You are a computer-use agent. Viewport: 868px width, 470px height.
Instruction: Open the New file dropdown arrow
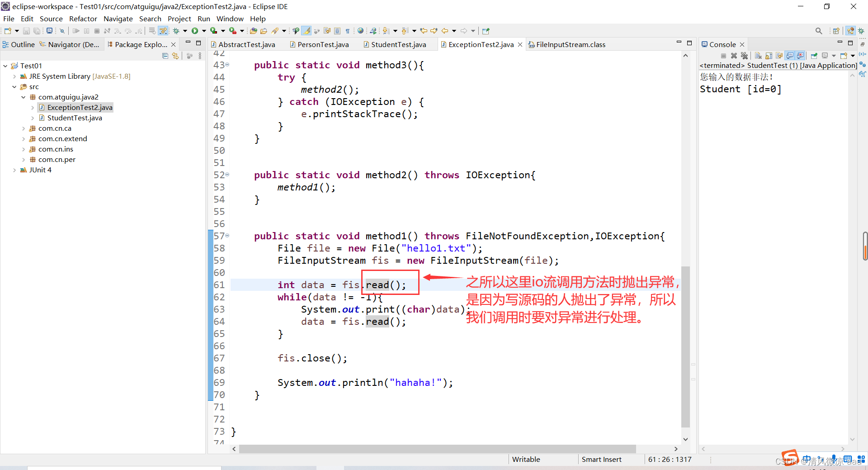pos(17,31)
